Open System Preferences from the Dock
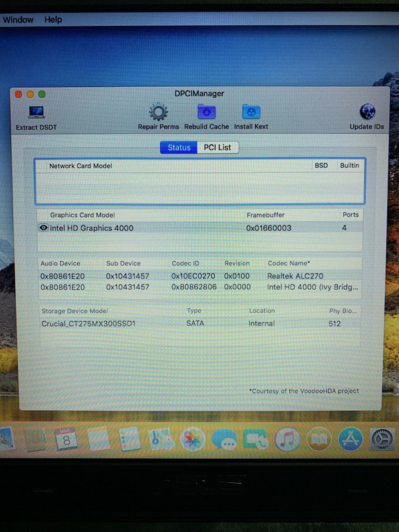The height and width of the screenshot is (532, 399). (x=382, y=439)
